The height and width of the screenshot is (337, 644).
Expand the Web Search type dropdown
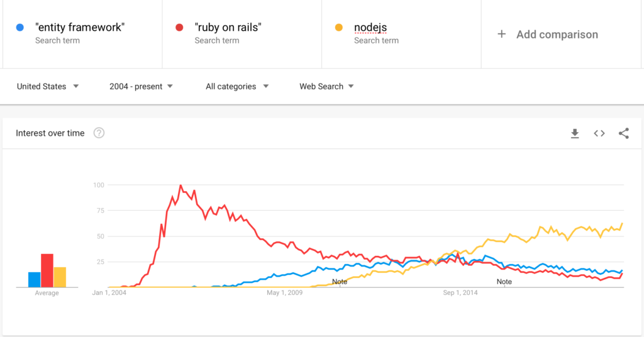tap(326, 86)
